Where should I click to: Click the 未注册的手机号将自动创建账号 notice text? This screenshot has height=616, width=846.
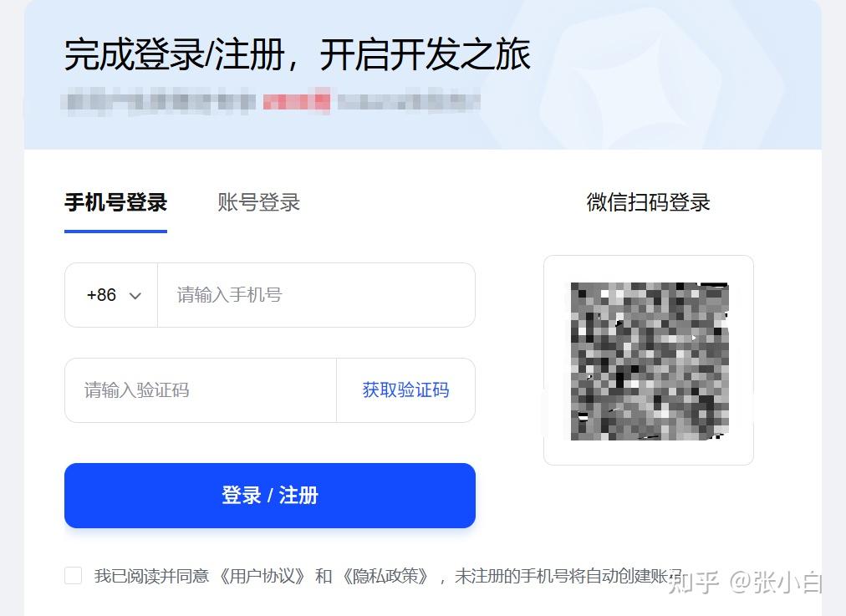568,576
